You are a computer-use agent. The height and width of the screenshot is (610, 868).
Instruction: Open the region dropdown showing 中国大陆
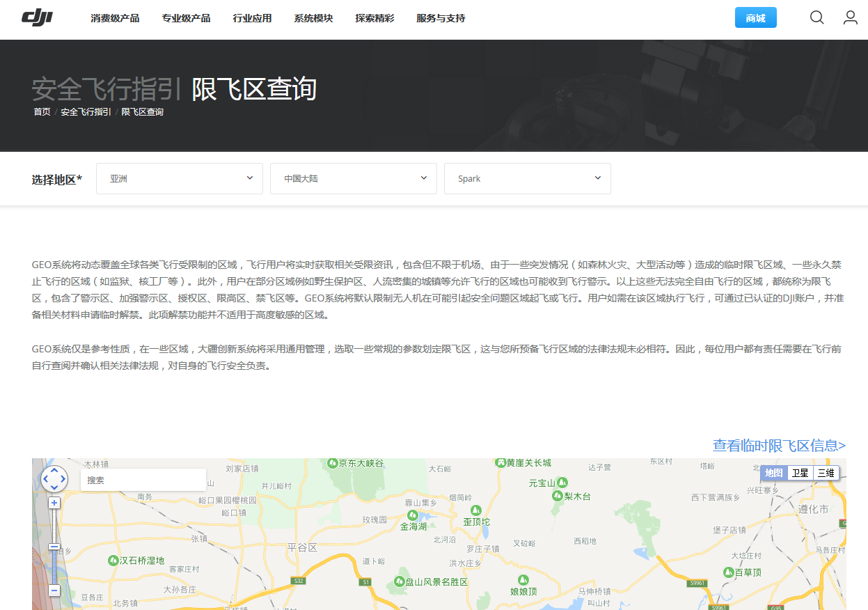353,178
